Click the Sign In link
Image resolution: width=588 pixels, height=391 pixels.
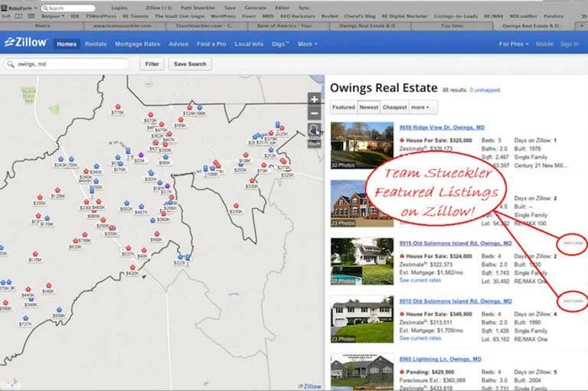(570, 44)
